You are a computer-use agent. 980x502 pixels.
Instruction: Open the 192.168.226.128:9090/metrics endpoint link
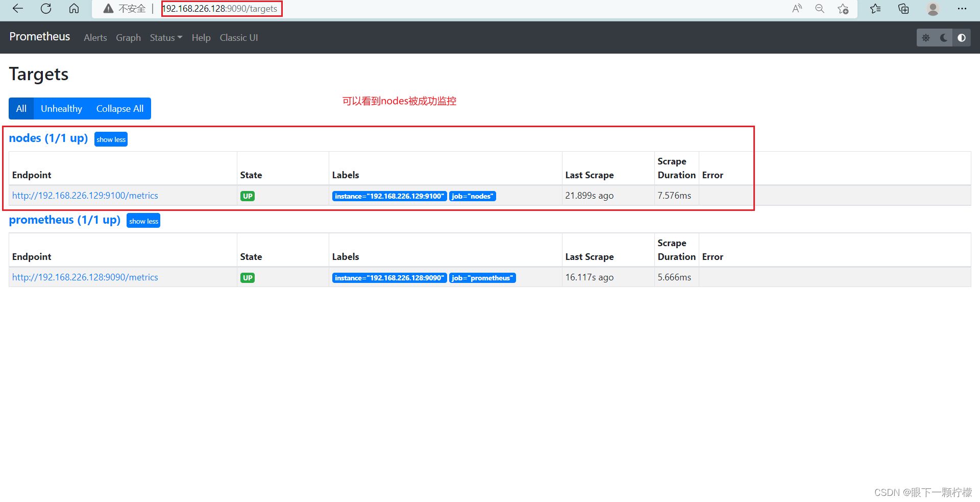click(x=85, y=277)
